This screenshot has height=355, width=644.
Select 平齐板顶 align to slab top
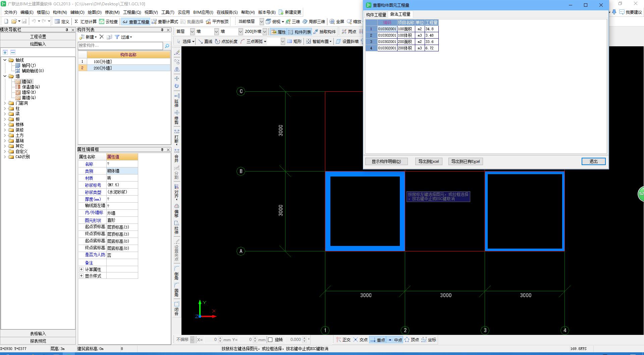point(217,21)
